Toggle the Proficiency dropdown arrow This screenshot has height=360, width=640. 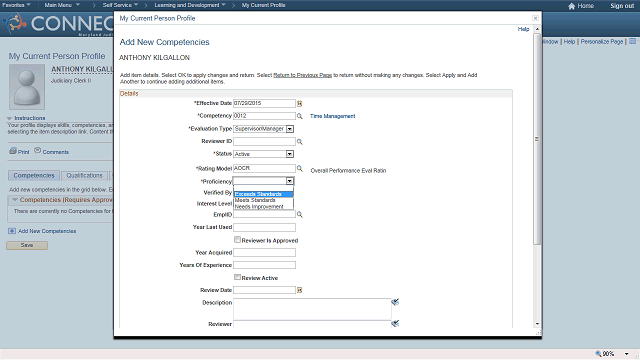click(x=289, y=181)
